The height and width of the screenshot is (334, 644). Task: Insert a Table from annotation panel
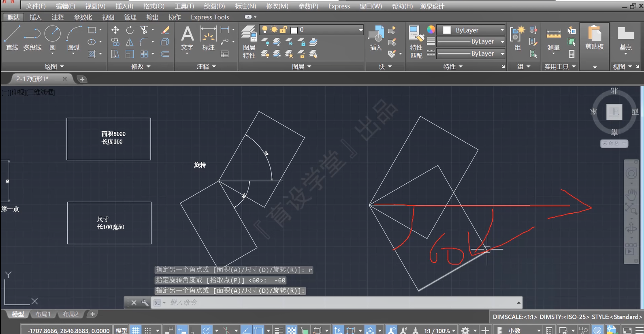click(x=225, y=54)
